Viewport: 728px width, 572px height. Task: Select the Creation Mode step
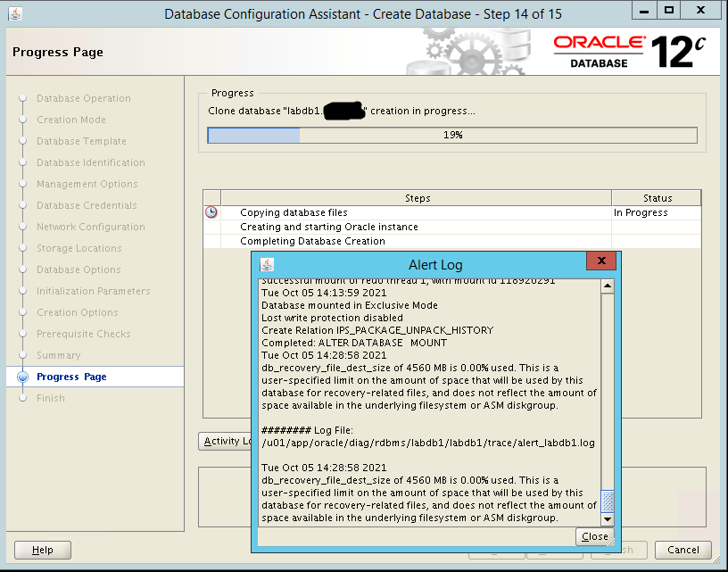(71, 120)
